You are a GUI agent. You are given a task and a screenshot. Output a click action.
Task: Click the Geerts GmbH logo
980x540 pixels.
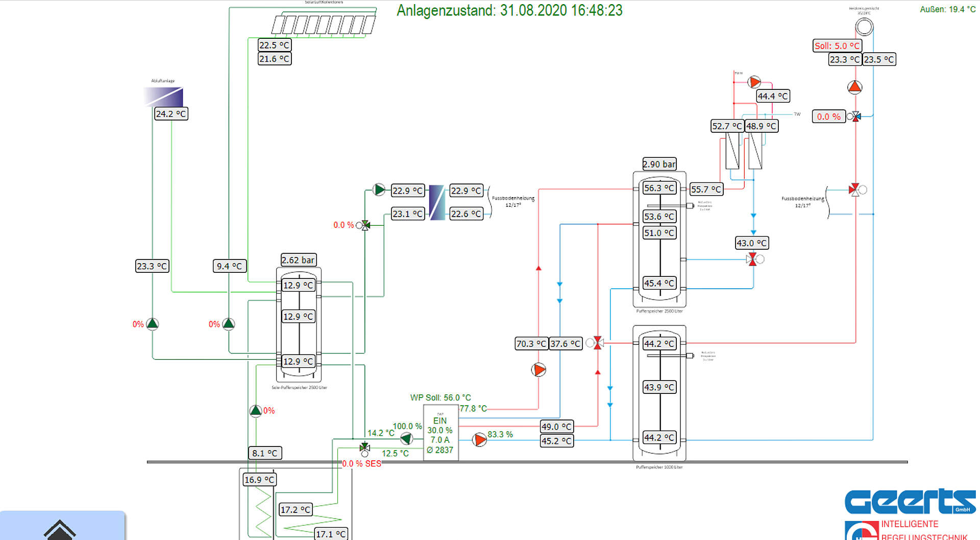pyautogui.click(x=910, y=501)
